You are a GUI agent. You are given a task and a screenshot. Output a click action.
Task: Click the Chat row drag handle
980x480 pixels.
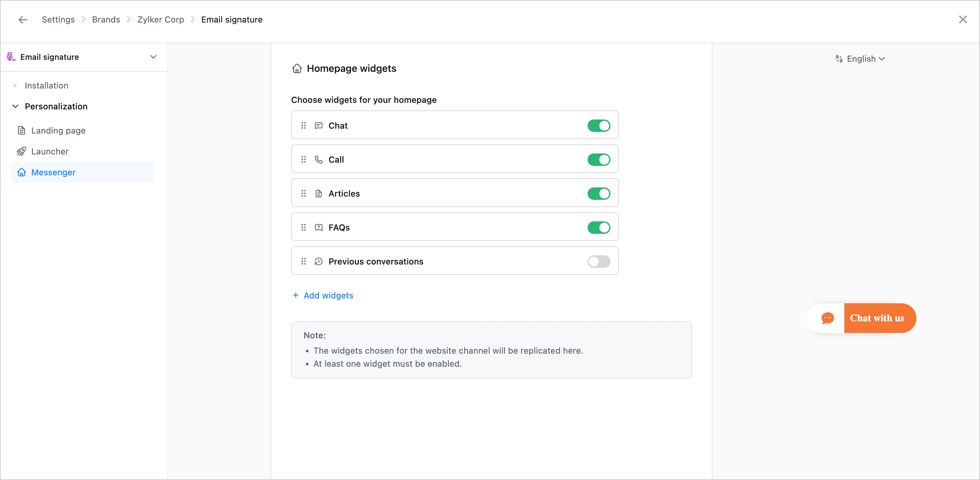(303, 126)
